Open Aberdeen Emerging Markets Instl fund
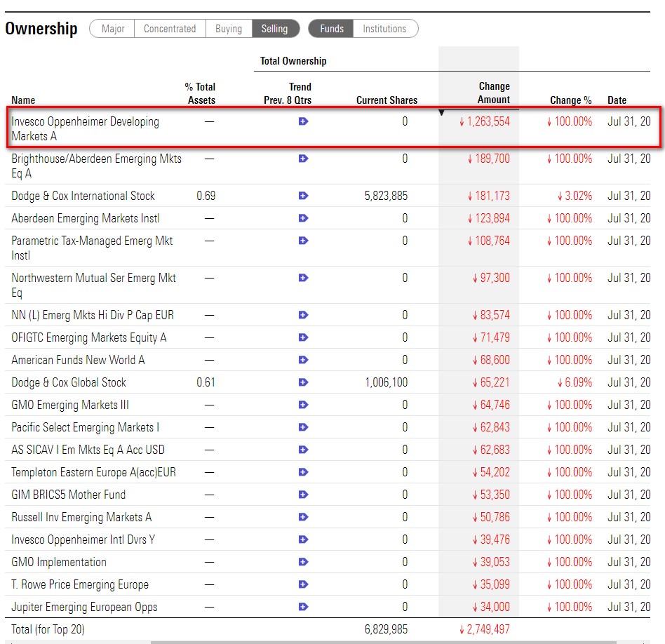The width and height of the screenshot is (665, 644). [x=86, y=218]
